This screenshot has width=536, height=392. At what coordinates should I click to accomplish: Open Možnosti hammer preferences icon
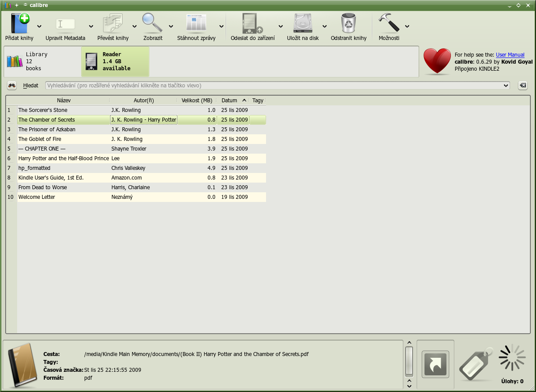tap(389, 22)
